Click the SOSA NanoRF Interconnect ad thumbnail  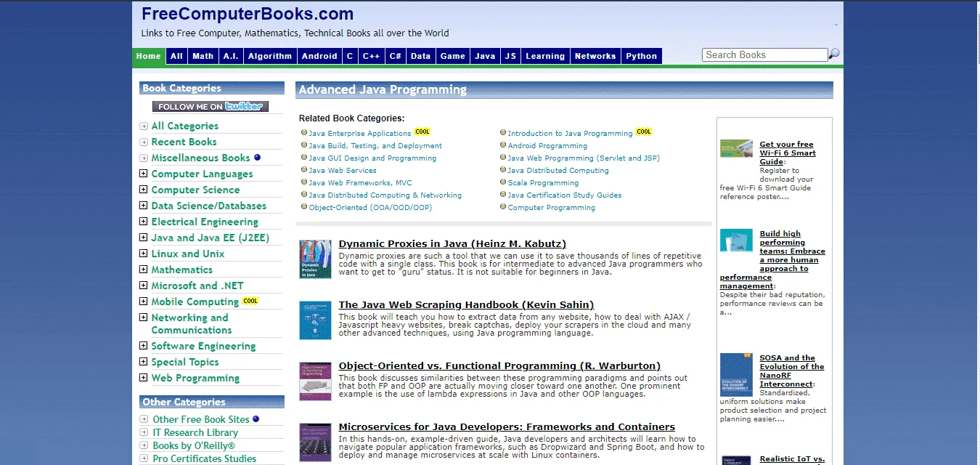click(736, 375)
